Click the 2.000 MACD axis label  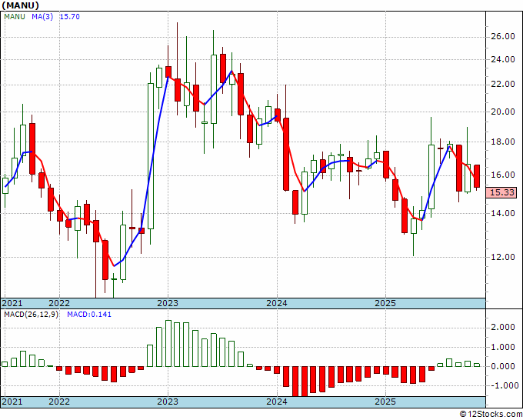503,328
